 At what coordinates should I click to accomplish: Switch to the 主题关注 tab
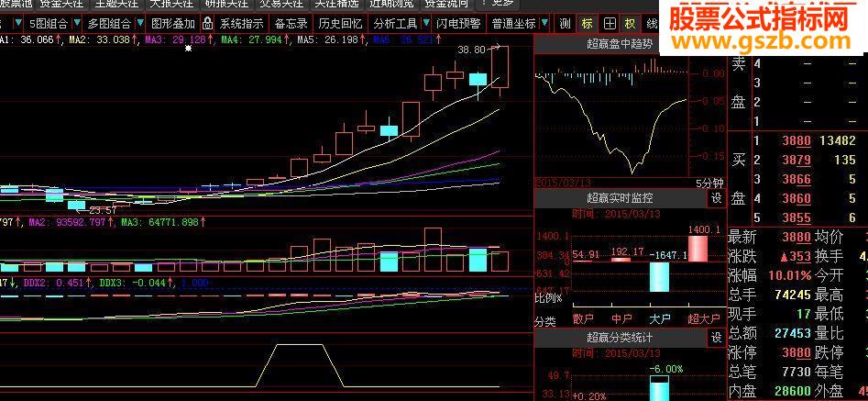[116, 4]
